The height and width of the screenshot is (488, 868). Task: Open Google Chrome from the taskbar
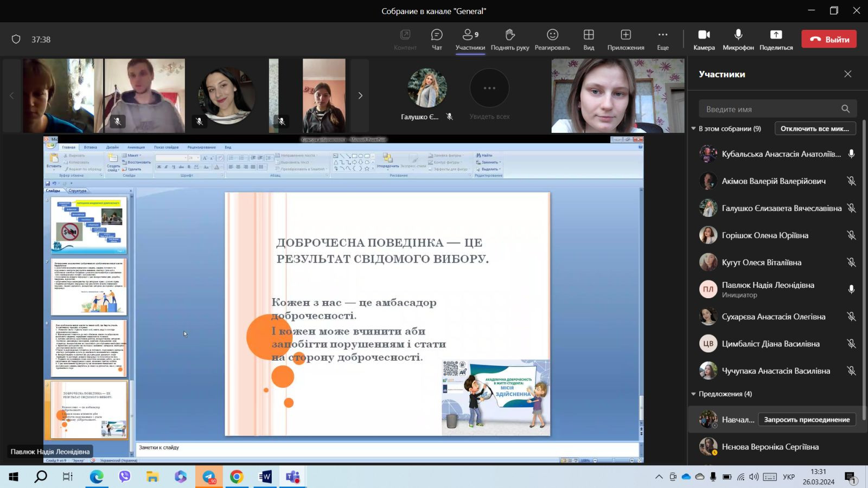(x=237, y=477)
